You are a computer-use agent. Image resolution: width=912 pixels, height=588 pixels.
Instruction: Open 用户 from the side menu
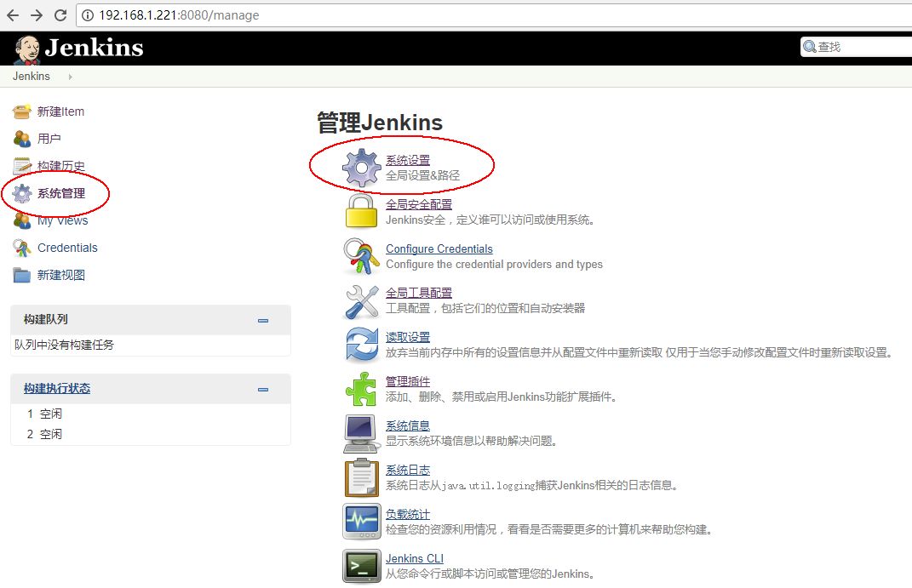pos(49,139)
